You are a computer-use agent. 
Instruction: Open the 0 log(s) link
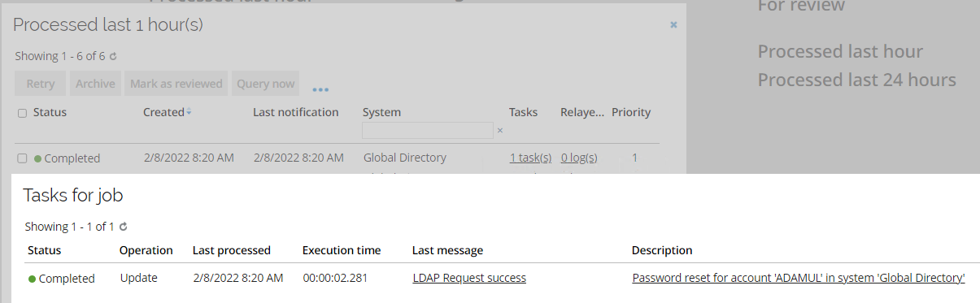click(x=579, y=158)
